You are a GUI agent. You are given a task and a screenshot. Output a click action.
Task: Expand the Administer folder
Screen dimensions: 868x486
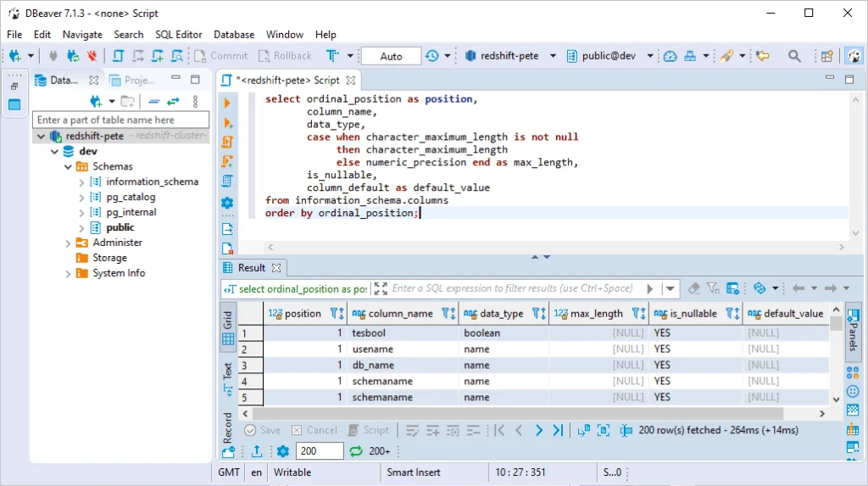pyautogui.click(x=68, y=243)
